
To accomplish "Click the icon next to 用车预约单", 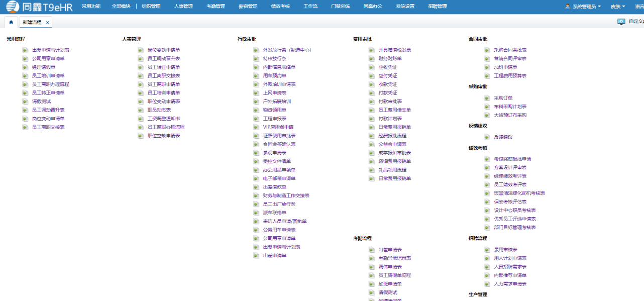I will (x=256, y=76).
